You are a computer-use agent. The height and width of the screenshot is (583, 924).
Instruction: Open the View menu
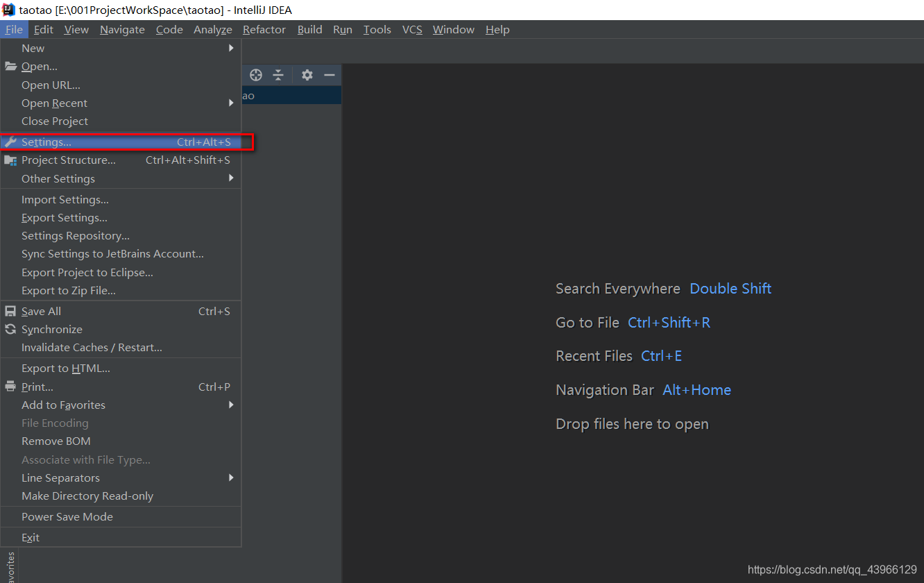pyautogui.click(x=76, y=29)
